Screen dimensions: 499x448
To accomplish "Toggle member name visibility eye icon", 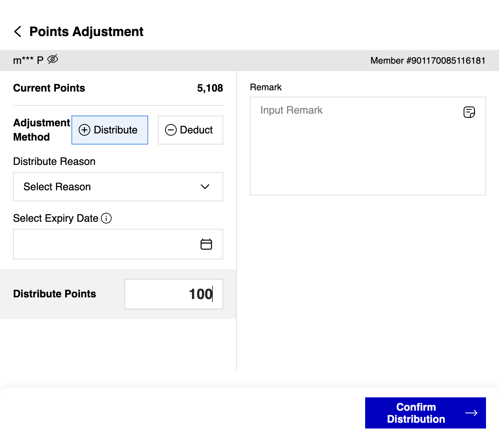I will pyautogui.click(x=53, y=59).
